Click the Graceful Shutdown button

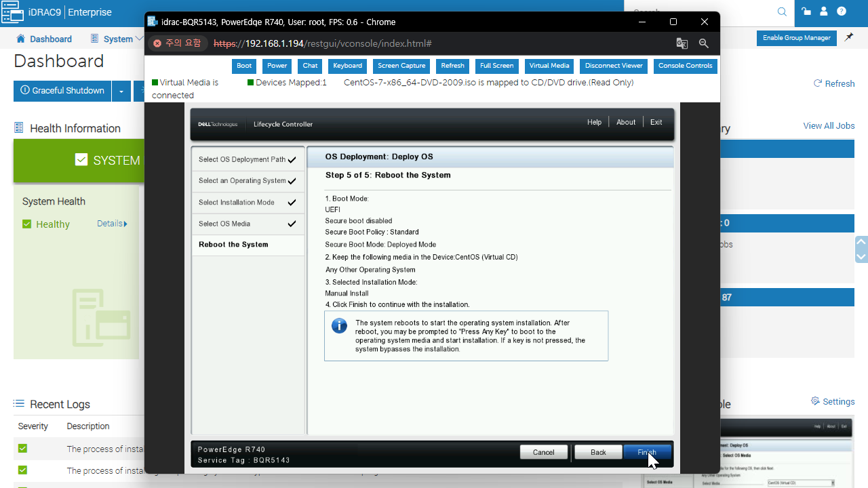pos(62,91)
